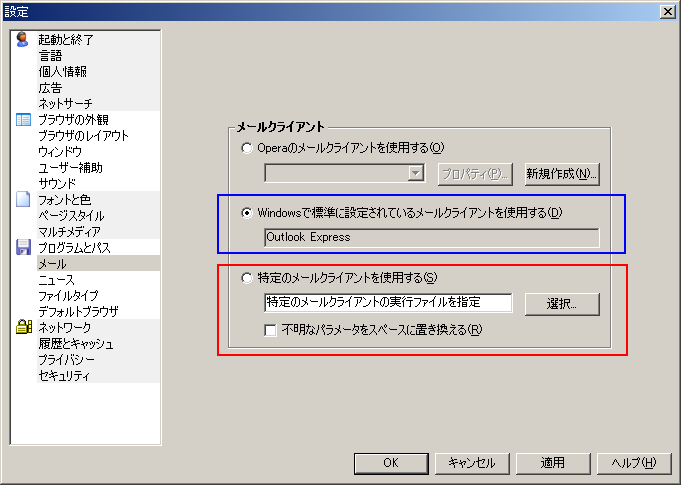Open help with ヘルプ button
681x485 pixels.
coord(634,463)
